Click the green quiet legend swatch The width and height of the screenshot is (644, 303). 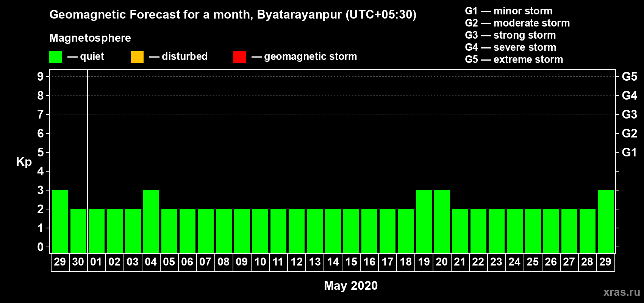pyautogui.click(x=55, y=57)
